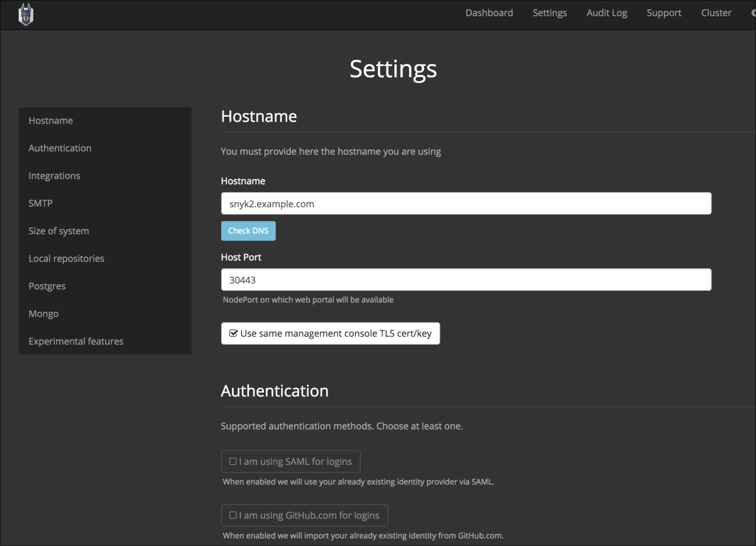Open Experimental features section

(105, 341)
